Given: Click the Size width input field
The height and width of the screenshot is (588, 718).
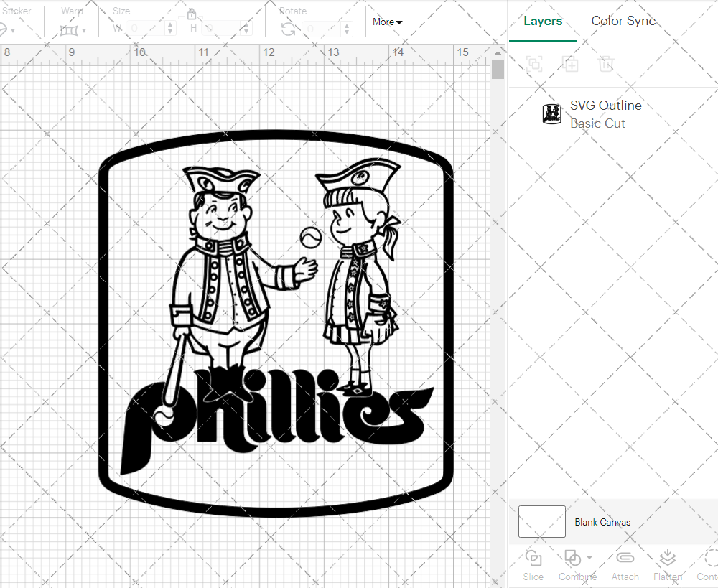Looking at the screenshot, I should 145,29.
